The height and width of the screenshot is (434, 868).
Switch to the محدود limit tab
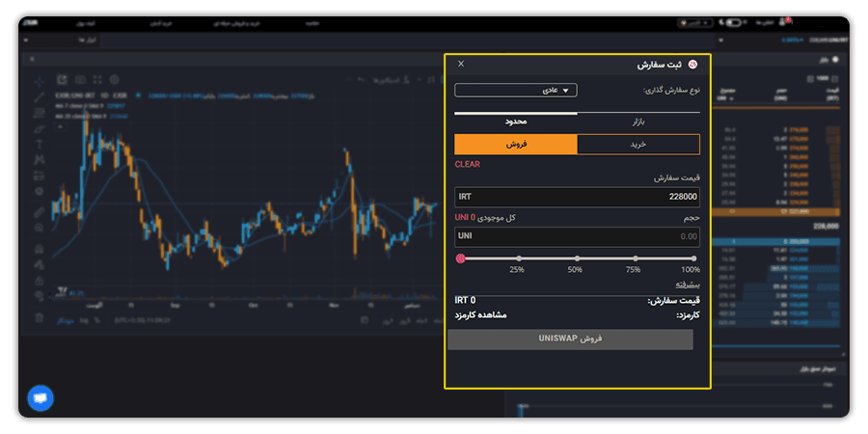(515, 122)
